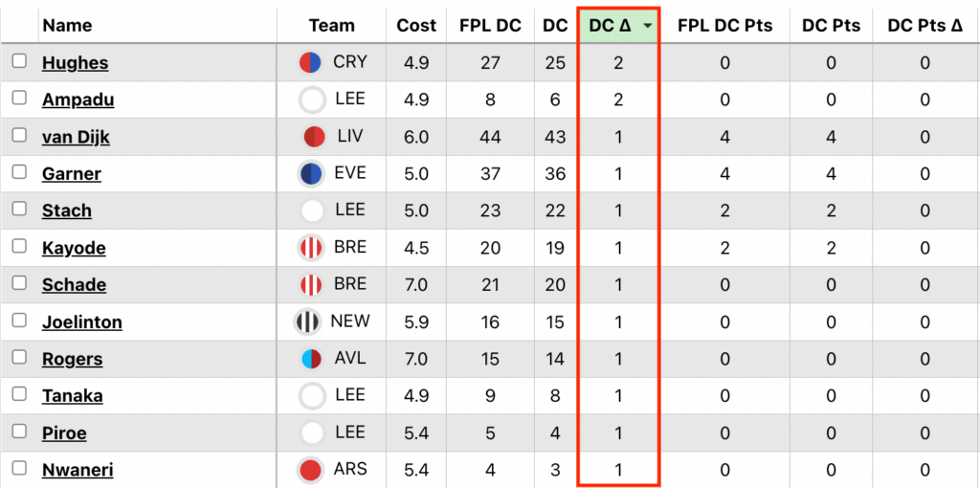
Task: Click the DC Pts Δ column header
Action: pyautogui.click(x=924, y=26)
